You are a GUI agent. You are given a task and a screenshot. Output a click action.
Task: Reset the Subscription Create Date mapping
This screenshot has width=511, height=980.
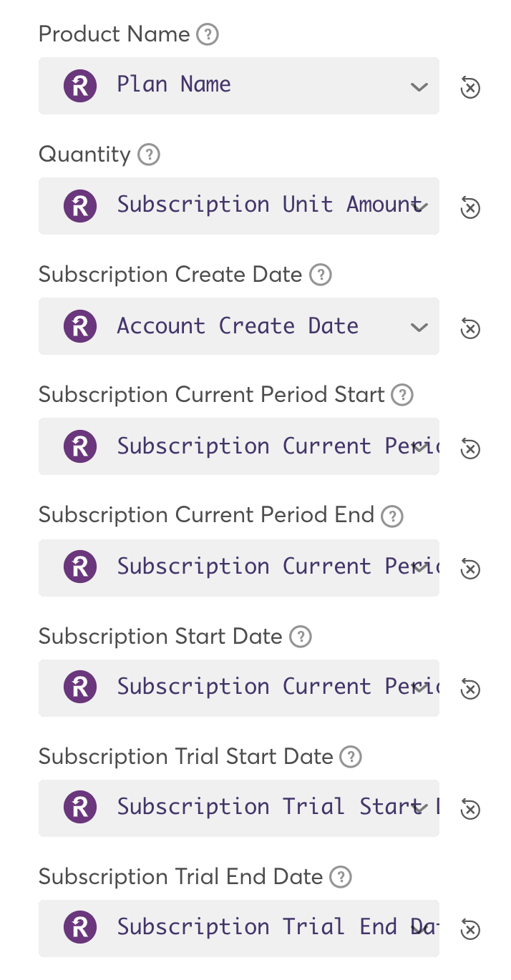point(469,328)
